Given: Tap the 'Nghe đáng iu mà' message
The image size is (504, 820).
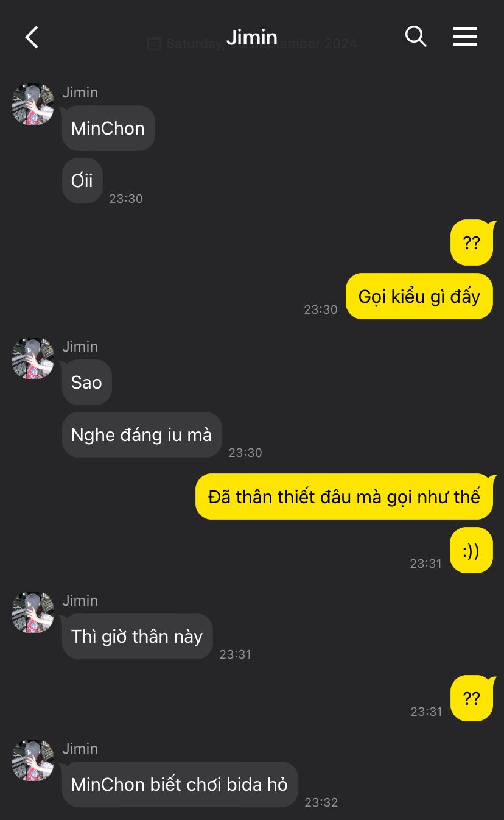Looking at the screenshot, I should pyautogui.click(x=142, y=435).
